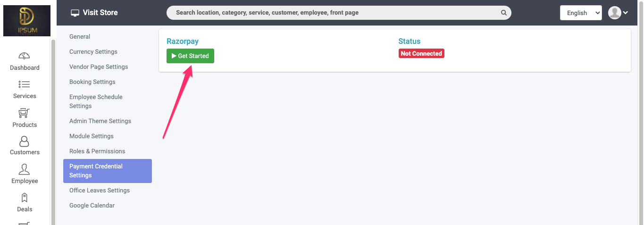The width and height of the screenshot is (644, 225).
Task: Open Module Settings
Action: [x=92, y=136]
